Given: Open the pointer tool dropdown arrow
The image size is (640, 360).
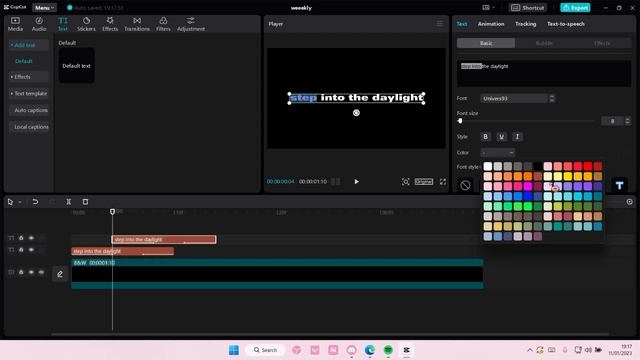Looking at the screenshot, I should pyautogui.click(x=20, y=202).
